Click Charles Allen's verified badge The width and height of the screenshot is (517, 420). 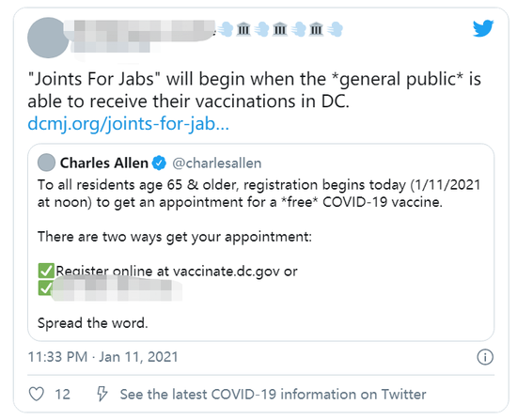[159, 163]
